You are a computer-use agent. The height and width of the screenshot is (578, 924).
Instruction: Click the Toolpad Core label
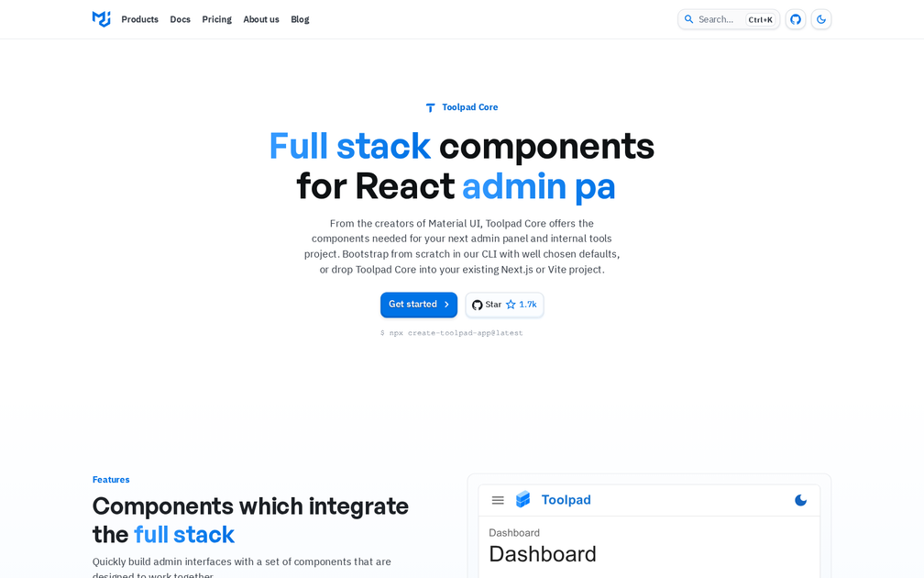point(469,107)
